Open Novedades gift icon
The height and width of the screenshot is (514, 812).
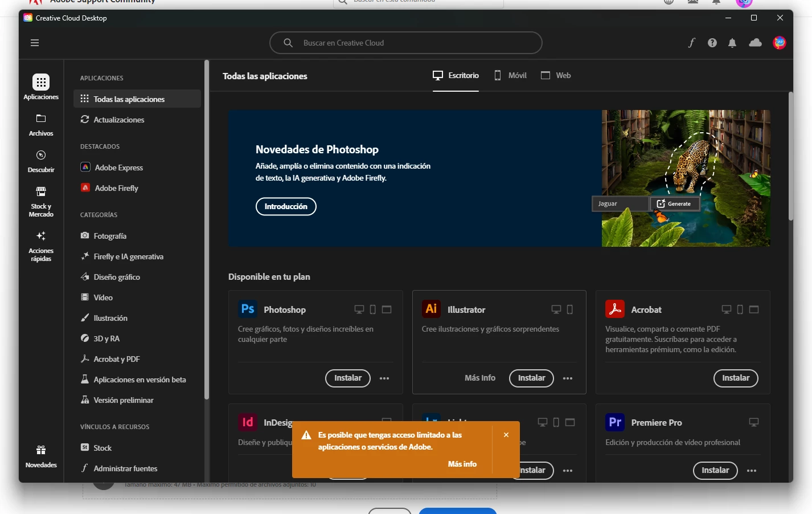click(x=41, y=450)
